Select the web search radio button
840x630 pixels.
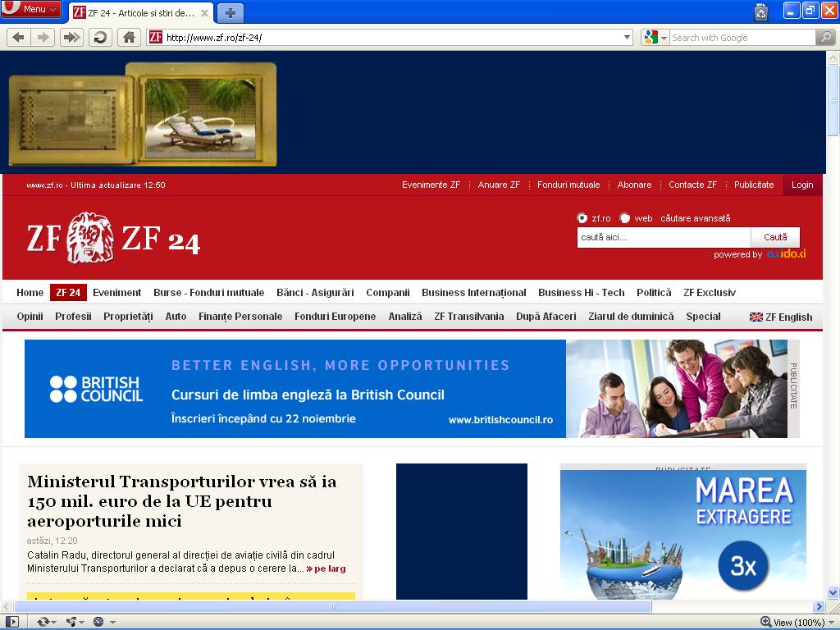coord(624,218)
